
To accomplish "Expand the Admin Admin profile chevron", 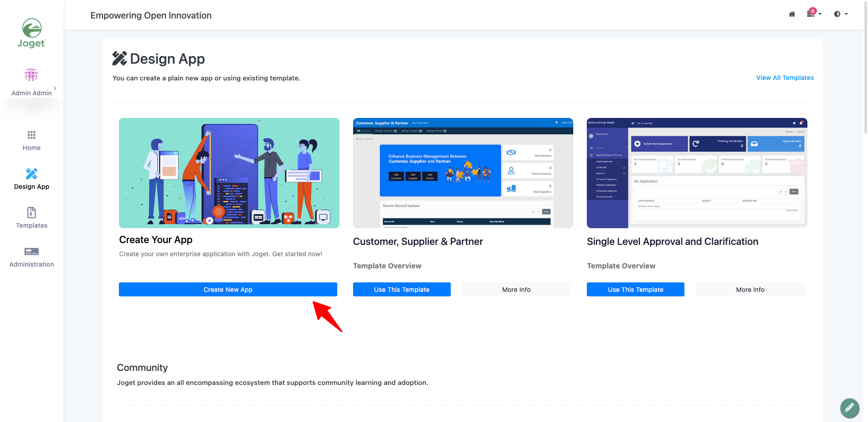I will [x=55, y=88].
